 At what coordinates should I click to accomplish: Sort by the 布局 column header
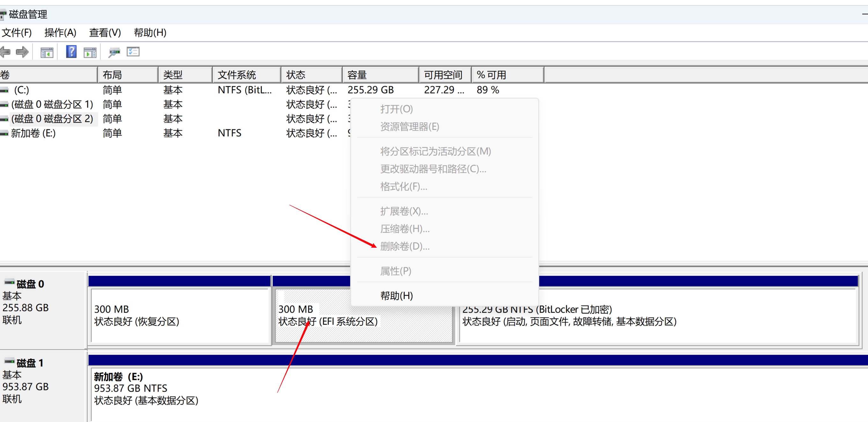click(128, 75)
